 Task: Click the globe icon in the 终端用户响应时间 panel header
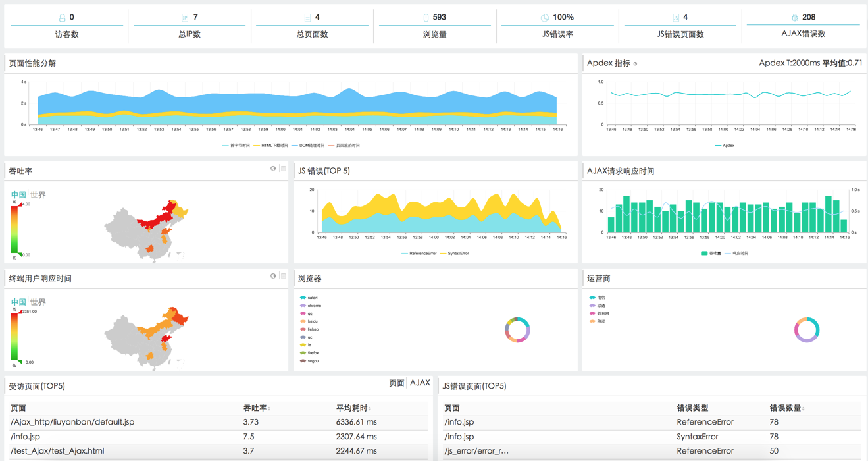(273, 276)
